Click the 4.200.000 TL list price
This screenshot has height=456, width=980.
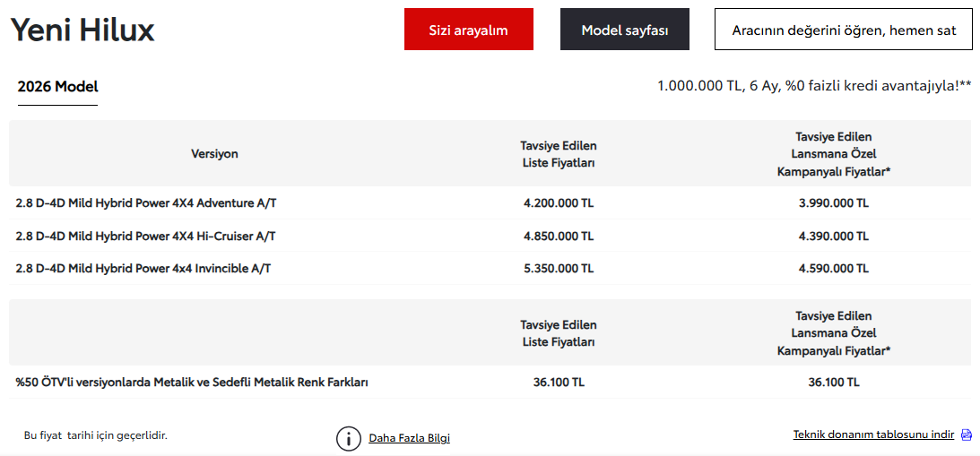pyautogui.click(x=559, y=203)
